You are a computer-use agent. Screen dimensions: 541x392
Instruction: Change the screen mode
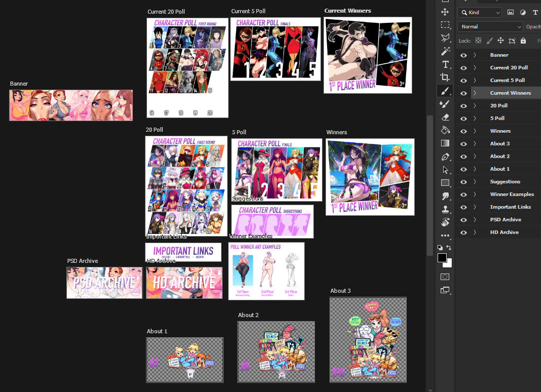click(x=445, y=290)
